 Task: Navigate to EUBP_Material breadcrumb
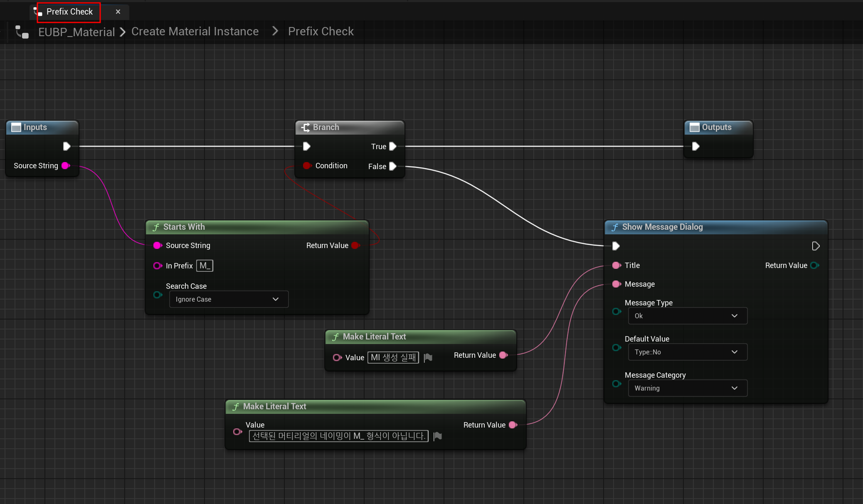coord(76,32)
